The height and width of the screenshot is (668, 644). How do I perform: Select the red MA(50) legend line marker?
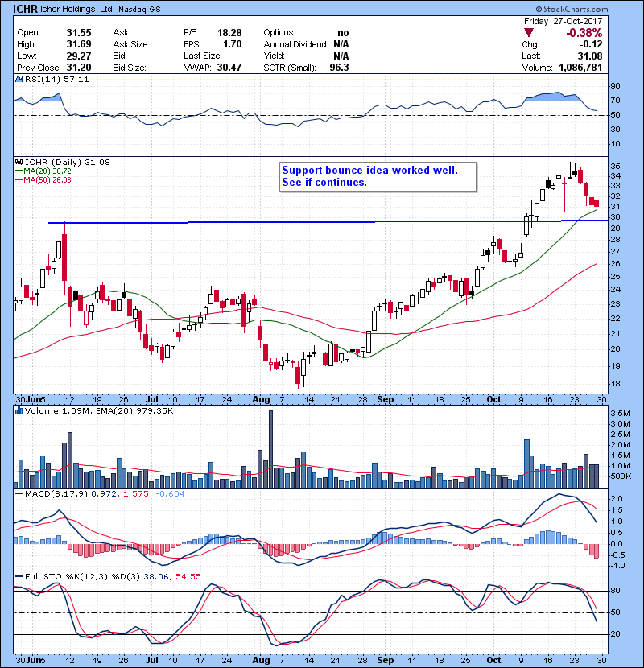click(x=19, y=179)
